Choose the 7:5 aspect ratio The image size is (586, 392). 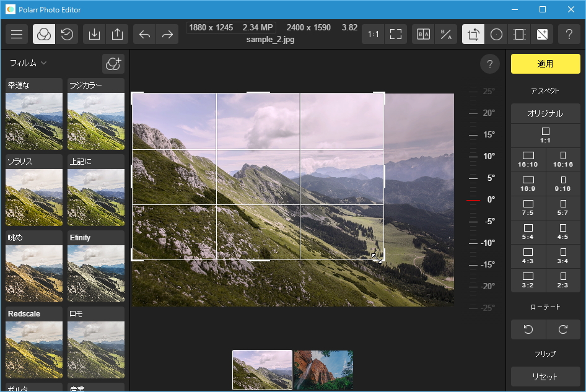click(x=528, y=208)
